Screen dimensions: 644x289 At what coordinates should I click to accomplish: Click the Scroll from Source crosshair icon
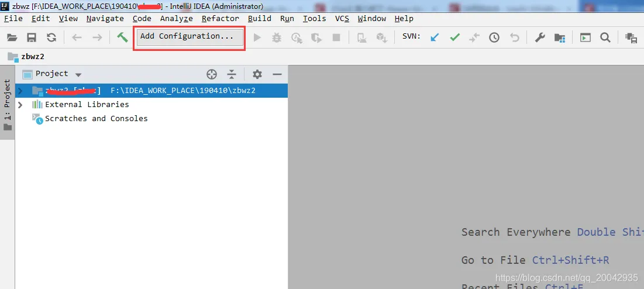click(212, 74)
